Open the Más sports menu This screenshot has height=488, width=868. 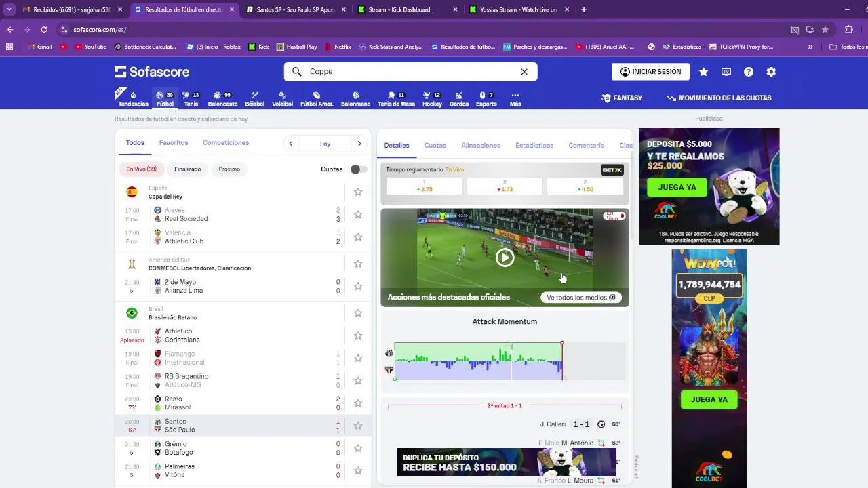coord(515,99)
